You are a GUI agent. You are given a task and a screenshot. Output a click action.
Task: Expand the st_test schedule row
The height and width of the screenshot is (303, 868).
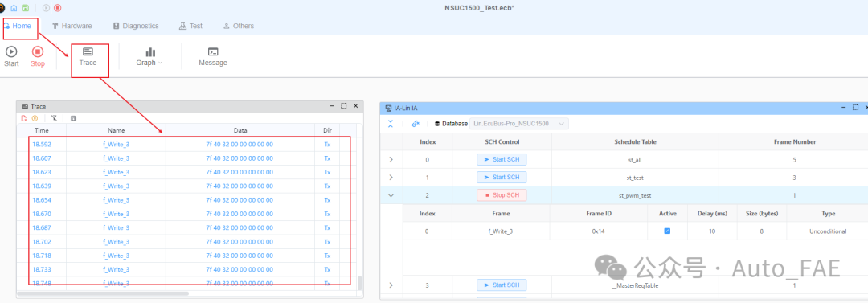pos(391,178)
